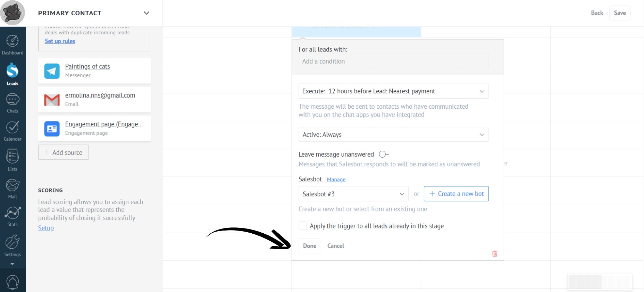Open the Manage salesbot link

[336, 180]
